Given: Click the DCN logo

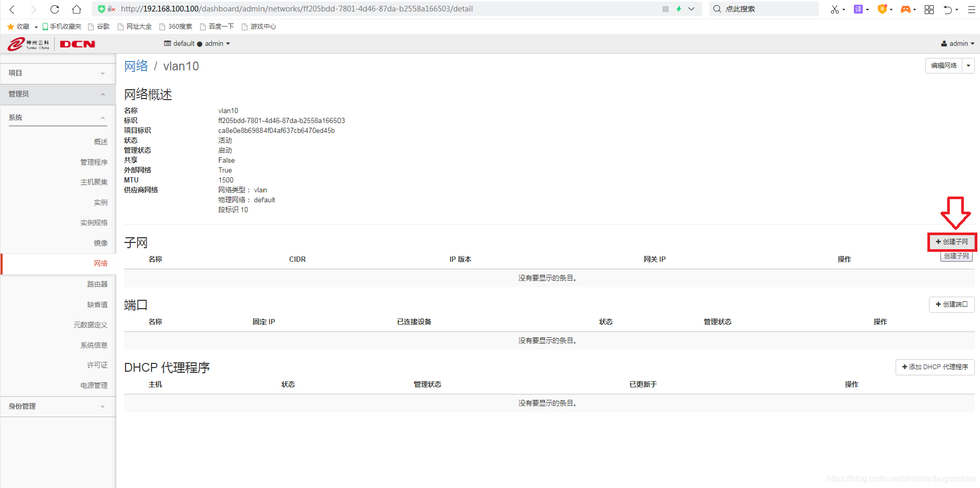Looking at the screenshot, I should (x=78, y=44).
